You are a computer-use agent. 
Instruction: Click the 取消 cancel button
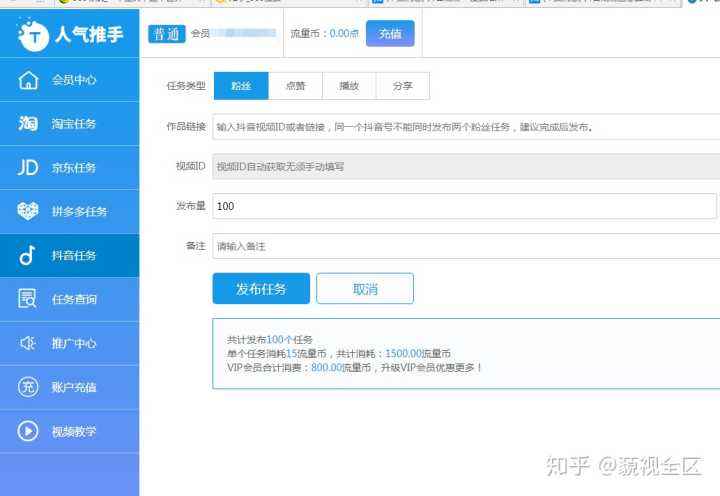[x=365, y=289]
